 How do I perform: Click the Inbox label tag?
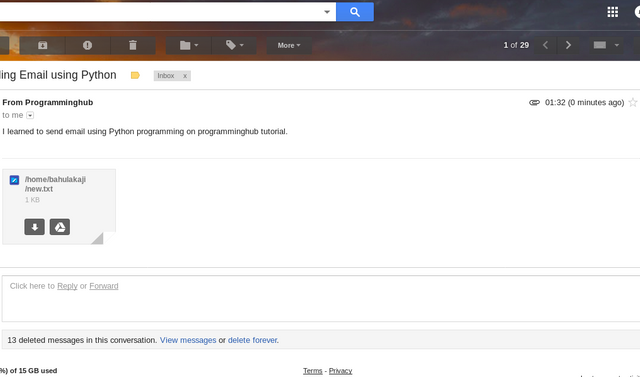click(166, 76)
